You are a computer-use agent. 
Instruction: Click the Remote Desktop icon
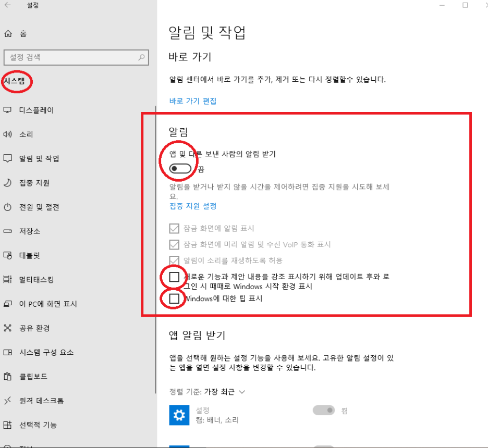7,401
